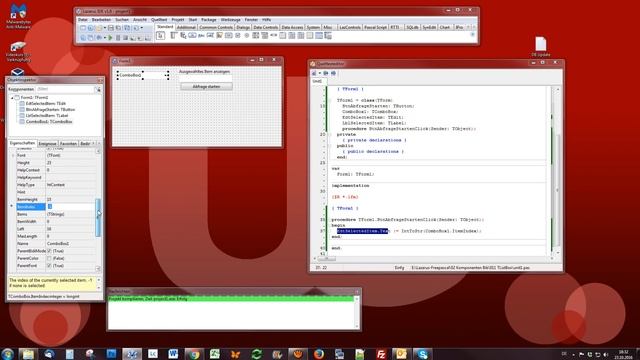Switch to the LazControls palette tab
The image size is (640, 360).
pos(350,27)
